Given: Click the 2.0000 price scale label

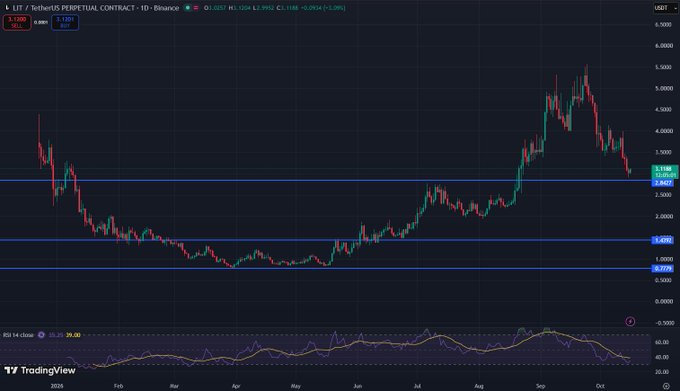Looking at the screenshot, I should tap(664, 216).
